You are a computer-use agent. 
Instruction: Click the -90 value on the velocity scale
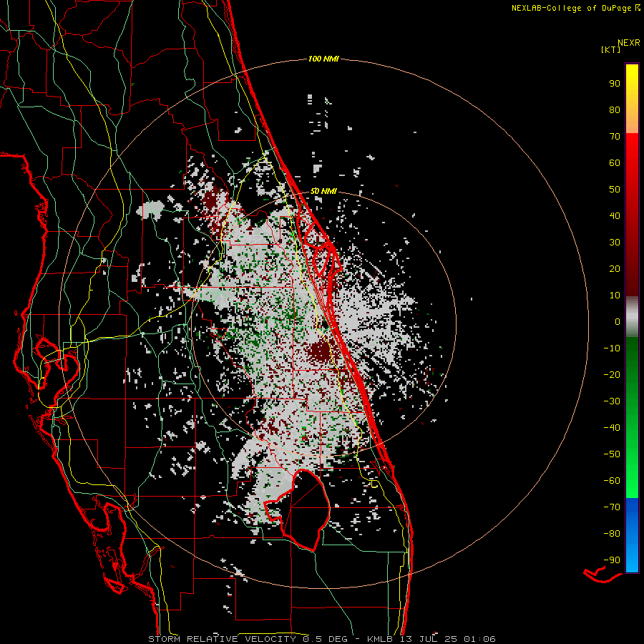tap(612, 560)
